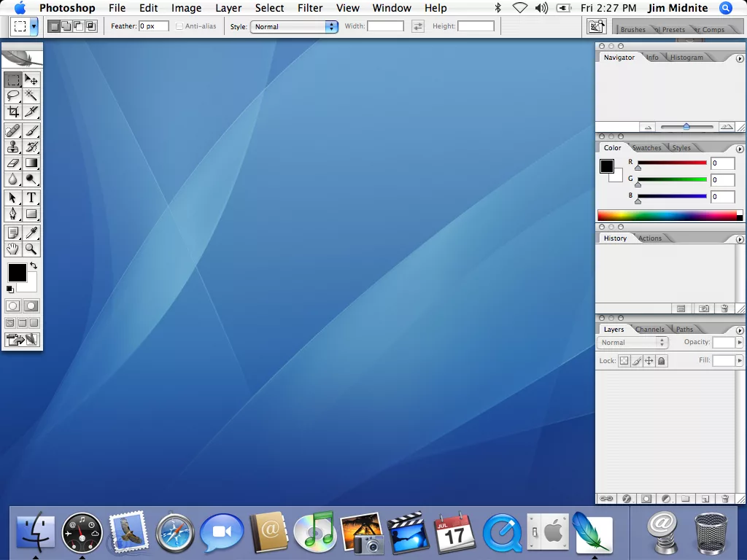Choose the Clone Stamp tool
747x560 pixels.
point(13,147)
